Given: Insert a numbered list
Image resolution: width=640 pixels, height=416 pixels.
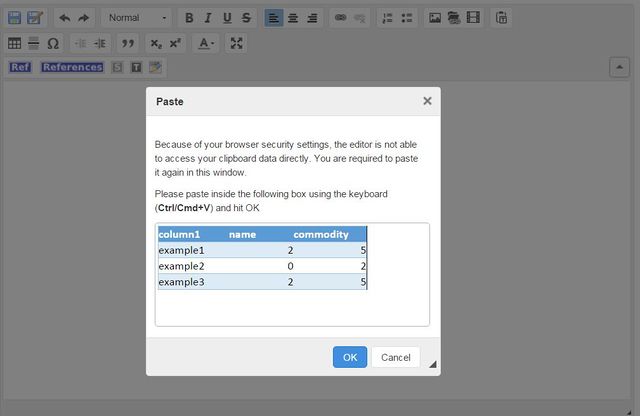Looking at the screenshot, I should 388,18.
